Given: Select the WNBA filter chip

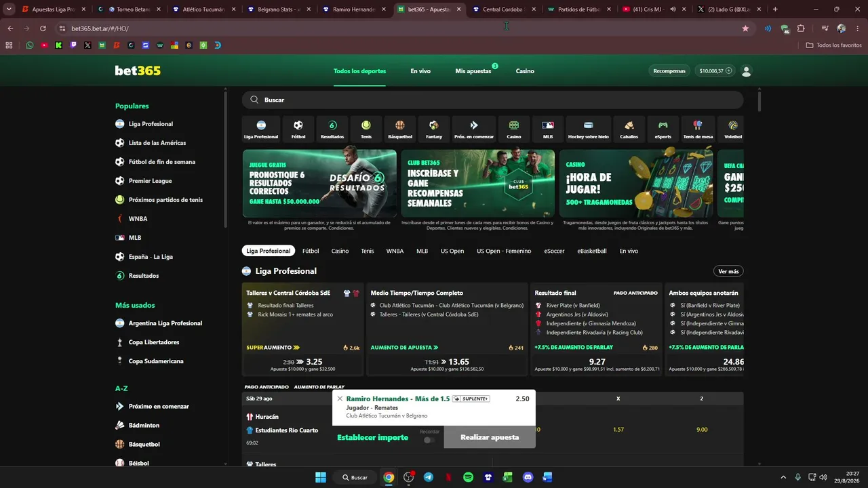Looking at the screenshot, I should click(395, 251).
